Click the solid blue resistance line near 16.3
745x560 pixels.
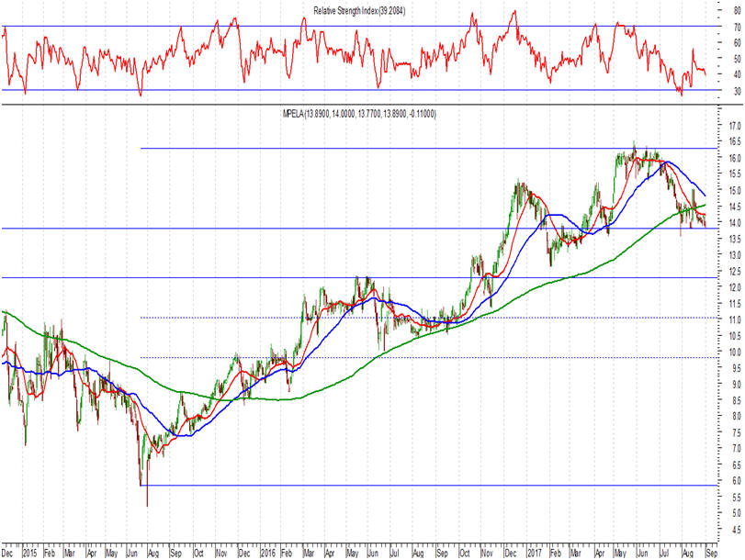tap(429, 149)
